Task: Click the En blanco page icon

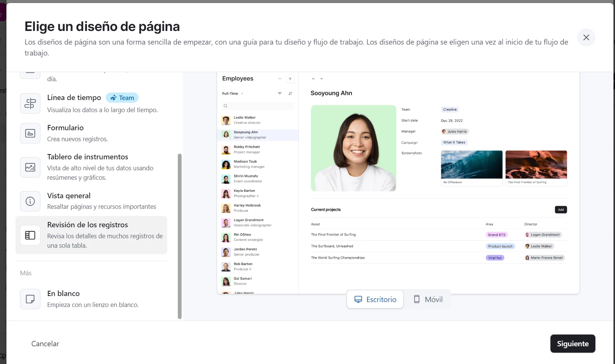Action: (x=30, y=299)
